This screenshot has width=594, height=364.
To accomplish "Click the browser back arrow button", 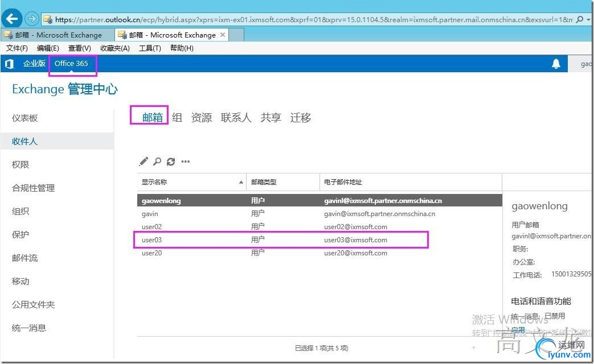I will 12,18.
